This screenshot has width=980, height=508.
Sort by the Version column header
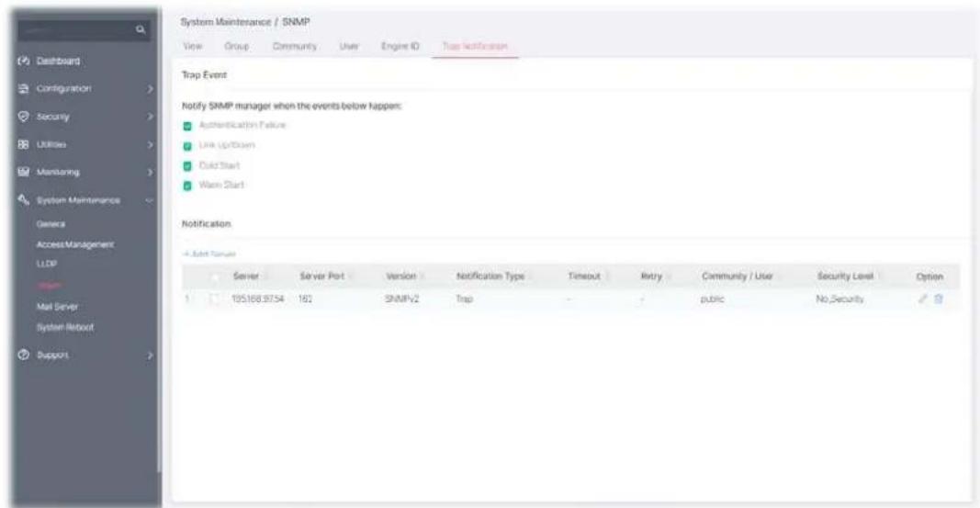pos(400,277)
